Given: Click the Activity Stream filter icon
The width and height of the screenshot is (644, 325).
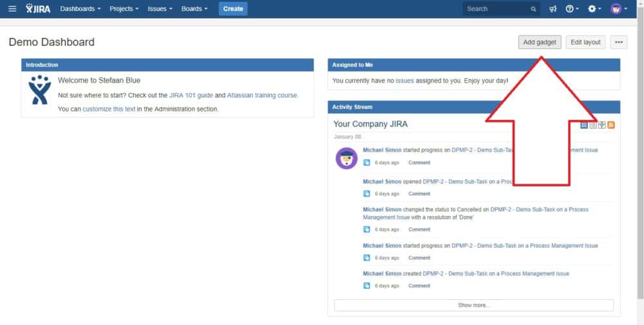Looking at the screenshot, I should (602, 125).
